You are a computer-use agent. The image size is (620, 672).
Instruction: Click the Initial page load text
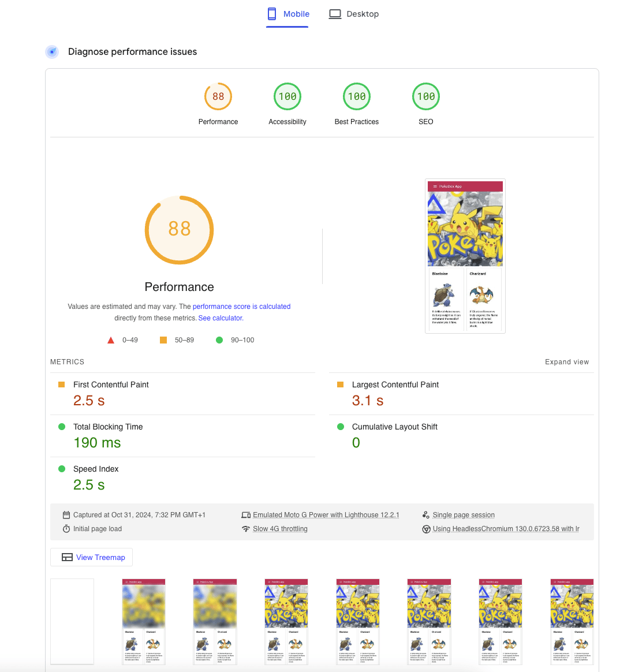coord(97,529)
